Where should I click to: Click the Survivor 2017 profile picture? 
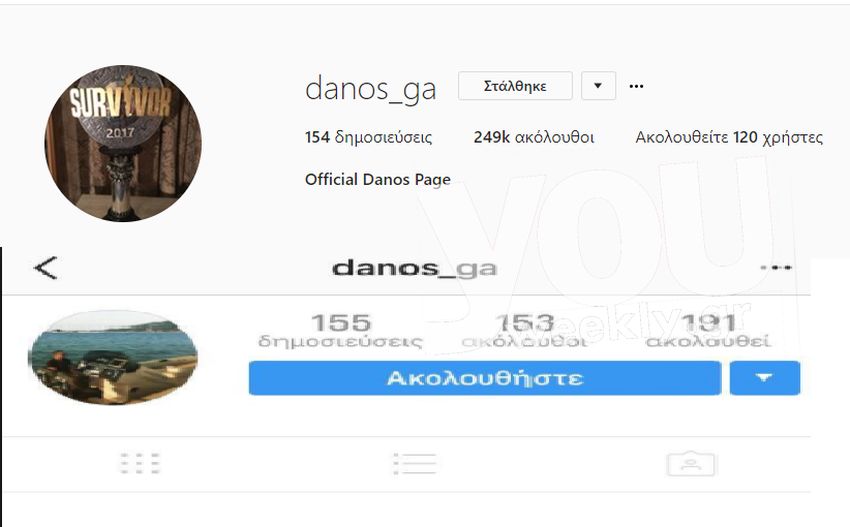[x=123, y=144]
